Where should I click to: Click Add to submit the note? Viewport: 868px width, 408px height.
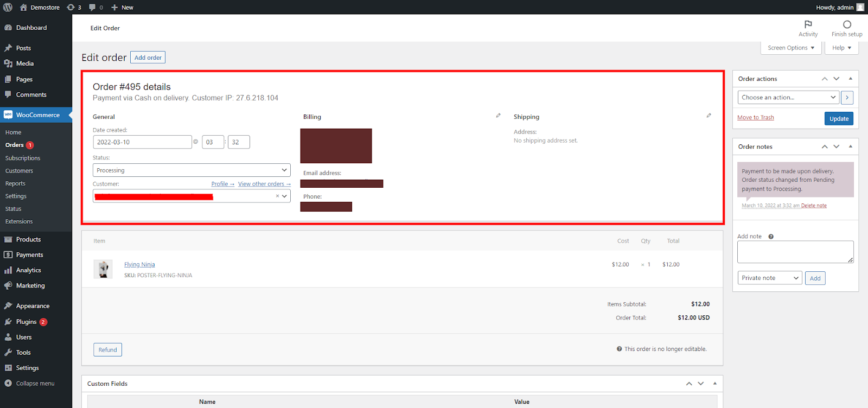(x=815, y=278)
